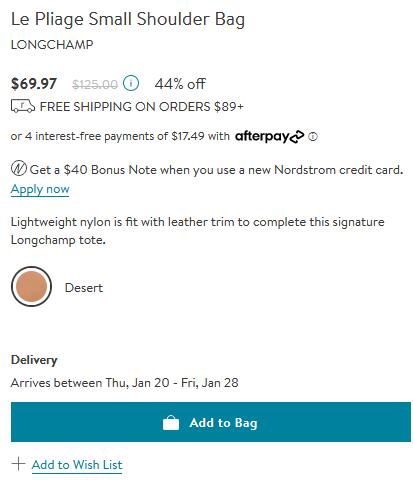Click the 44% off discount label

click(180, 84)
